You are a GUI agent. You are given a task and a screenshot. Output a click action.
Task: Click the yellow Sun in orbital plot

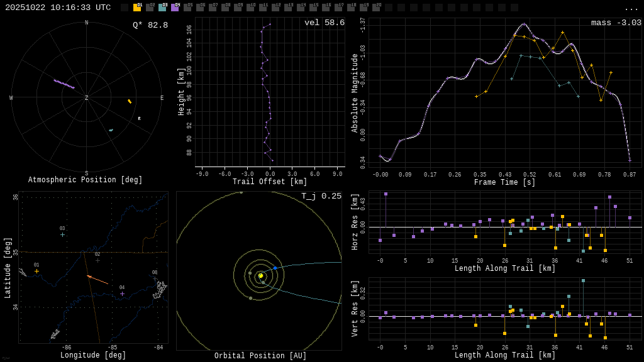pos(260,275)
